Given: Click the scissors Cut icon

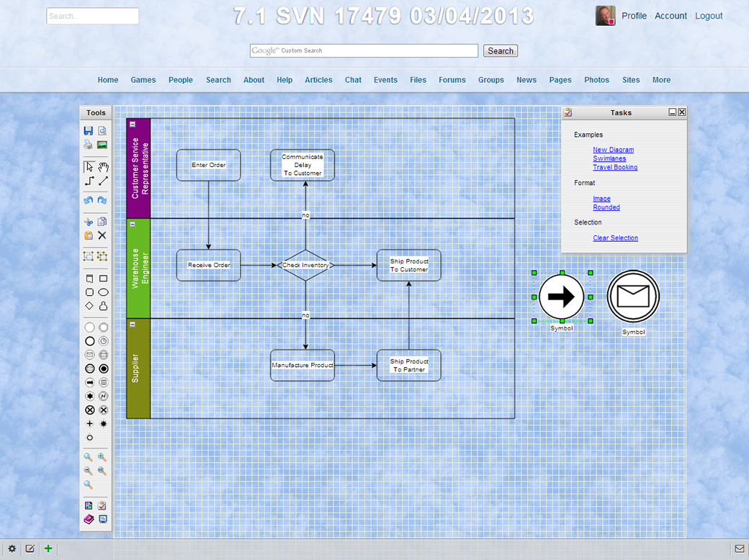Looking at the screenshot, I should (x=89, y=222).
